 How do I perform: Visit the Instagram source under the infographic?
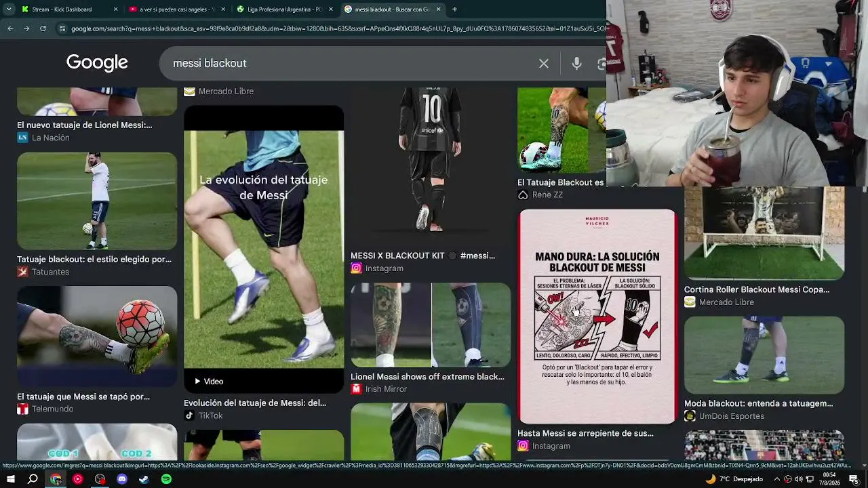click(x=544, y=446)
